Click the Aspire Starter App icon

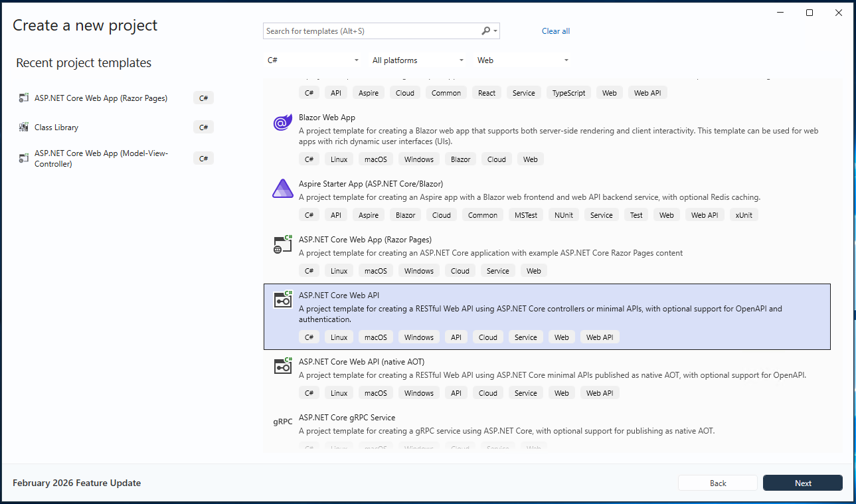pos(283,189)
